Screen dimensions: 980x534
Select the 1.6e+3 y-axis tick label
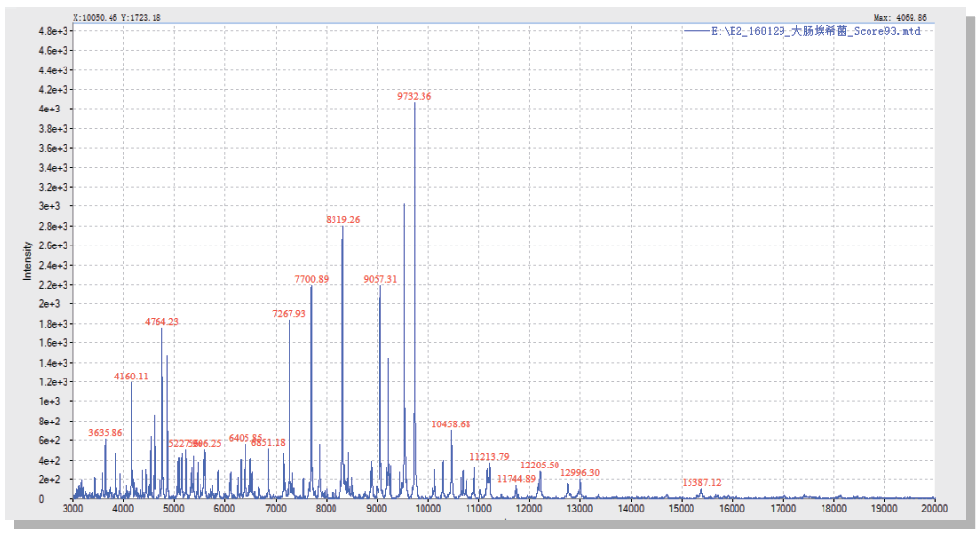click(x=53, y=343)
